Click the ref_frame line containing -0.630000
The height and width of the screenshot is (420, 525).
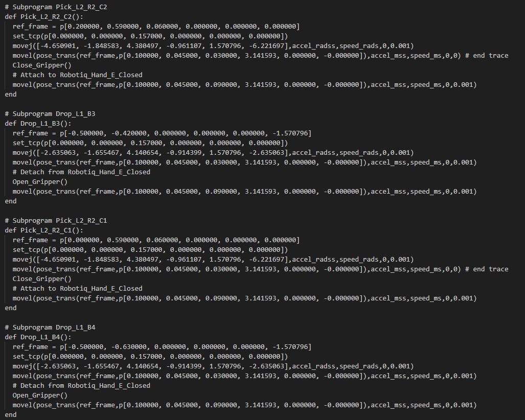click(162, 346)
